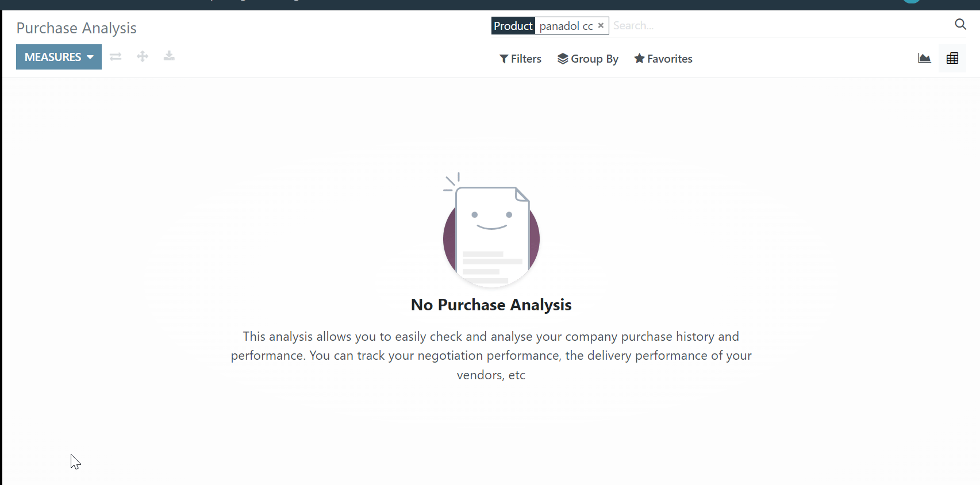980x485 pixels.
Task: Click the Flip axis arrows icon
Action: click(116, 56)
